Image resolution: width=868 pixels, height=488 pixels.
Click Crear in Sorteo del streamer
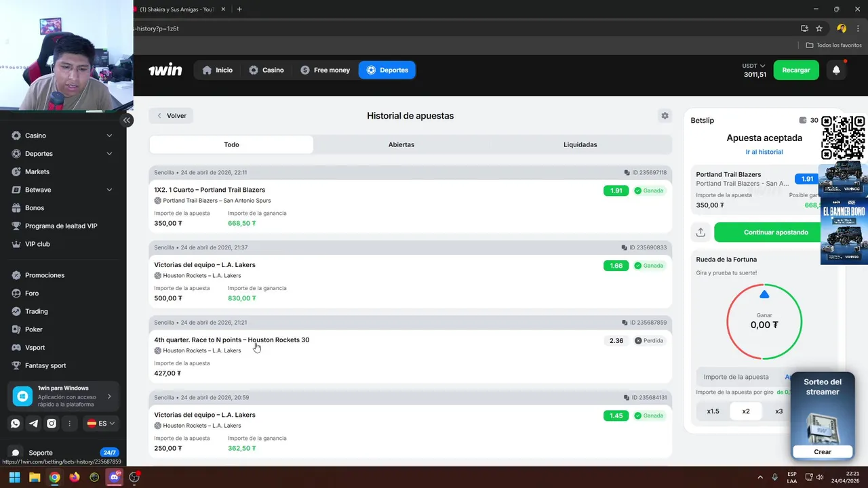pyautogui.click(x=823, y=451)
